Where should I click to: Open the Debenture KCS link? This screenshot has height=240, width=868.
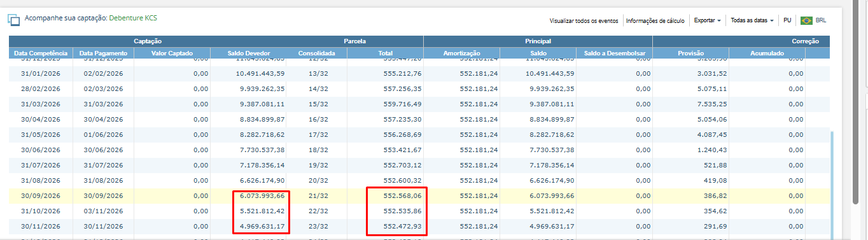(x=134, y=18)
